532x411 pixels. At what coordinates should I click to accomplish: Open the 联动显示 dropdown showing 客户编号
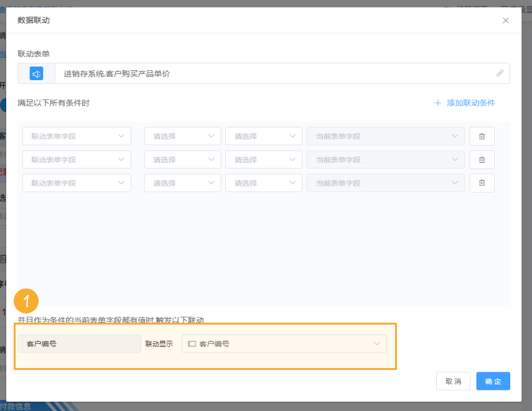pyautogui.click(x=284, y=343)
